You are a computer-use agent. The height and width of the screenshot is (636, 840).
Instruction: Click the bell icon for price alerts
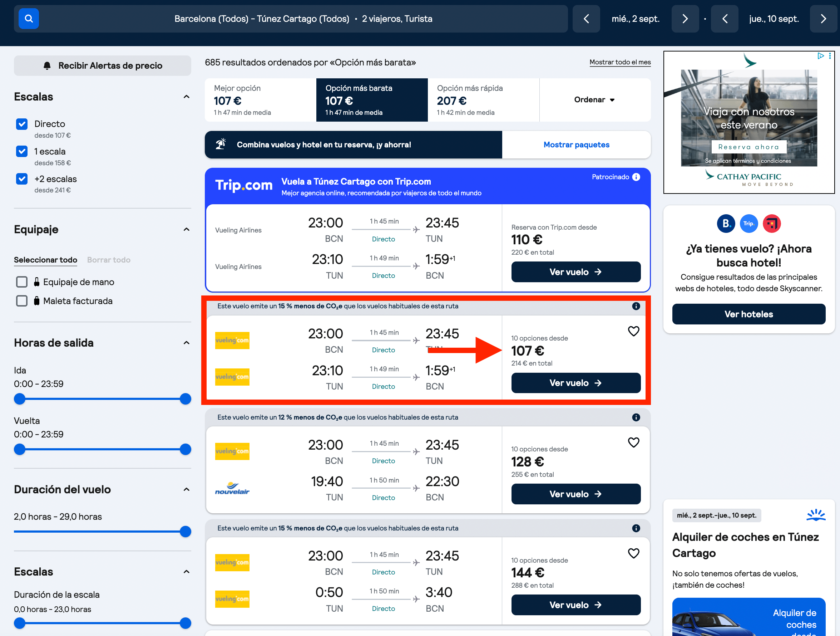tap(47, 66)
